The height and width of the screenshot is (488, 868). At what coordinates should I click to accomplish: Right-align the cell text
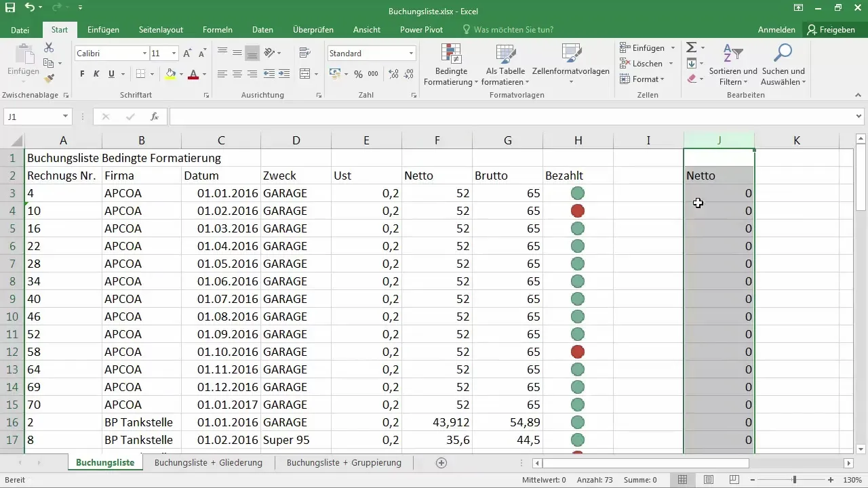pyautogui.click(x=252, y=74)
